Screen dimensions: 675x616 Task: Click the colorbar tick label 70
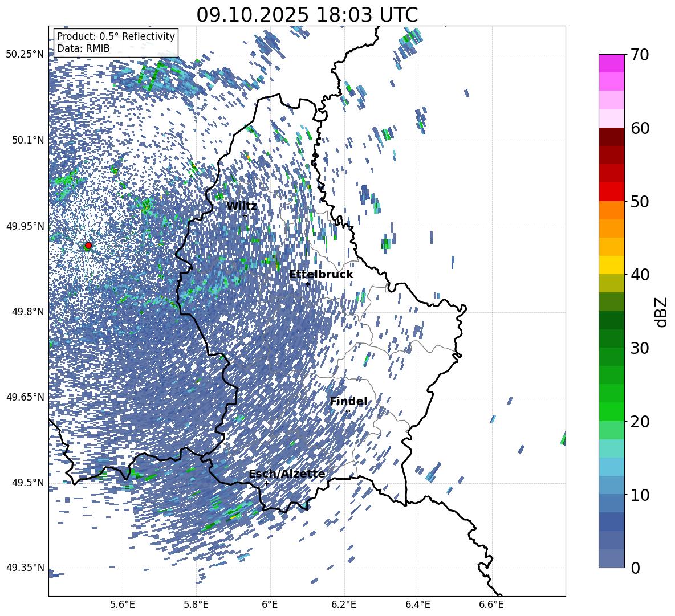click(640, 55)
